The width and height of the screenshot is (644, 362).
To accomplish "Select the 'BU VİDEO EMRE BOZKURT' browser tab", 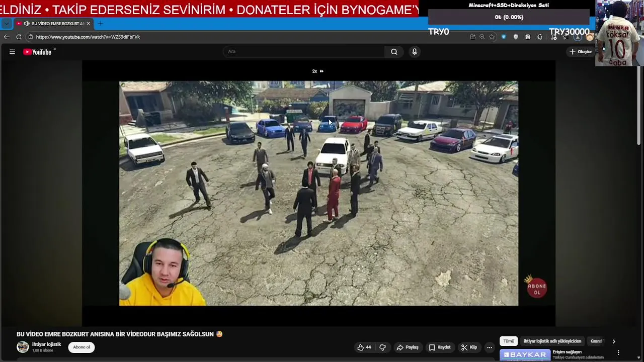I will [54, 24].
